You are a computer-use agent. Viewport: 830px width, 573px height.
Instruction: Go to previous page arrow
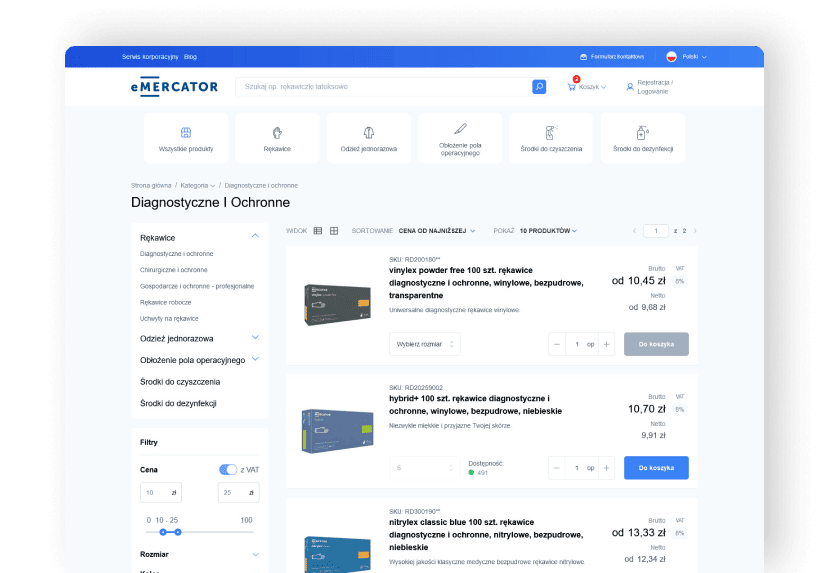pos(634,231)
